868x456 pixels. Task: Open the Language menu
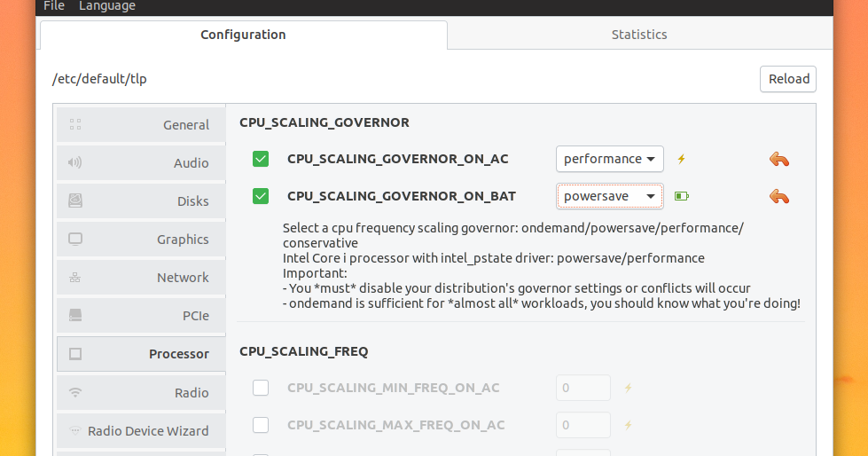(107, 6)
